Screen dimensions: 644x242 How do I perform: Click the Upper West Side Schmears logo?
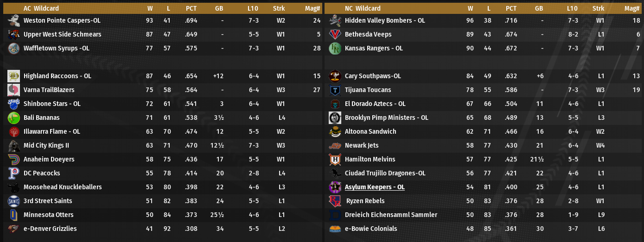13,34
